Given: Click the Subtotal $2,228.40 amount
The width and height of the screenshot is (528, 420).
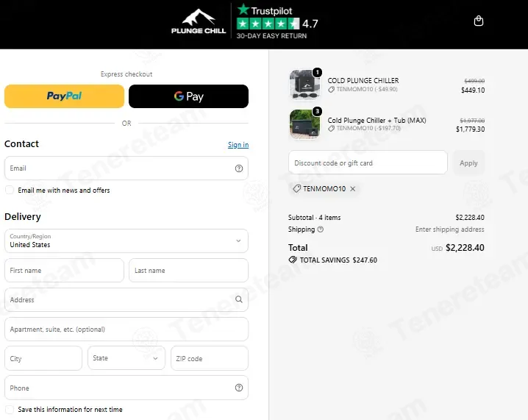Looking at the screenshot, I should (470, 218).
